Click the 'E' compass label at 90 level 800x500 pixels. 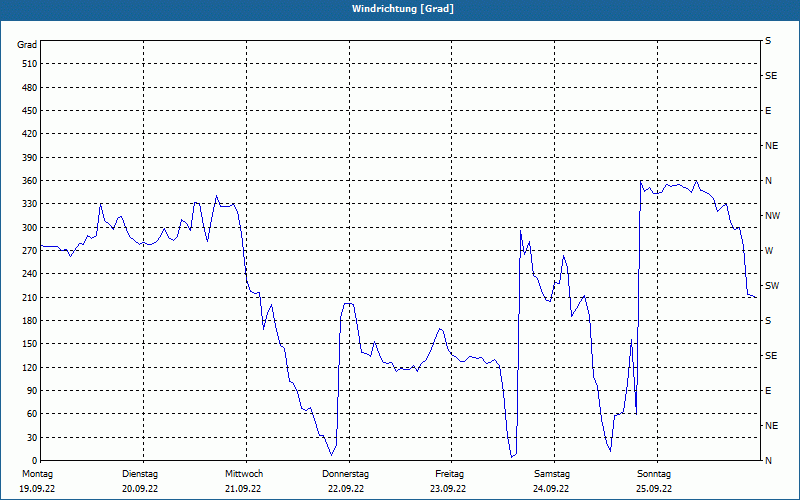(768, 391)
